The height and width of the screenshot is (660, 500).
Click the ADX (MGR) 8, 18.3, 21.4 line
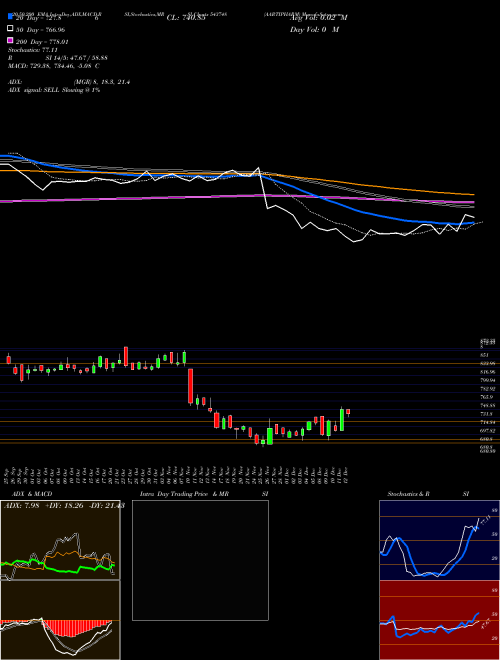tap(69, 82)
